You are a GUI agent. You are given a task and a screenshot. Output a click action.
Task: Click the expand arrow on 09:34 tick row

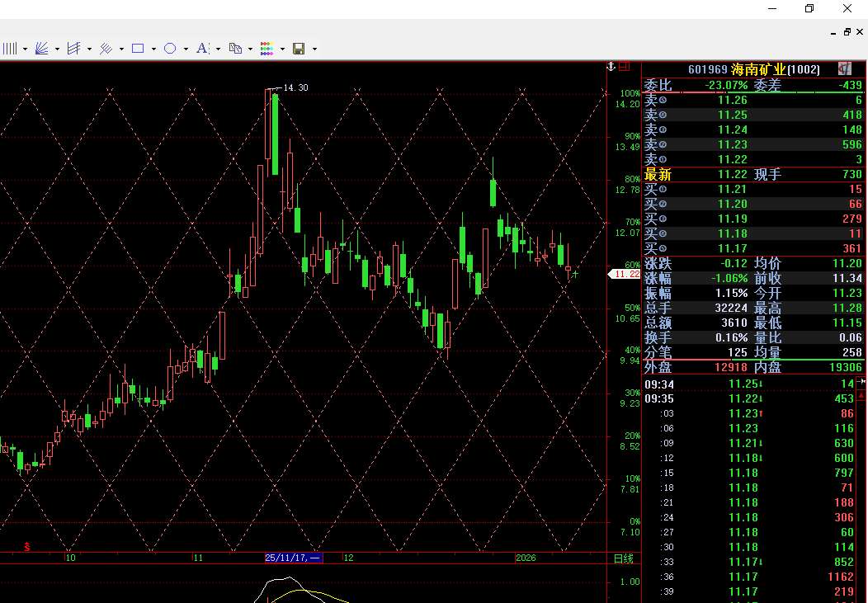pyautogui.click(x=861, y=382)
